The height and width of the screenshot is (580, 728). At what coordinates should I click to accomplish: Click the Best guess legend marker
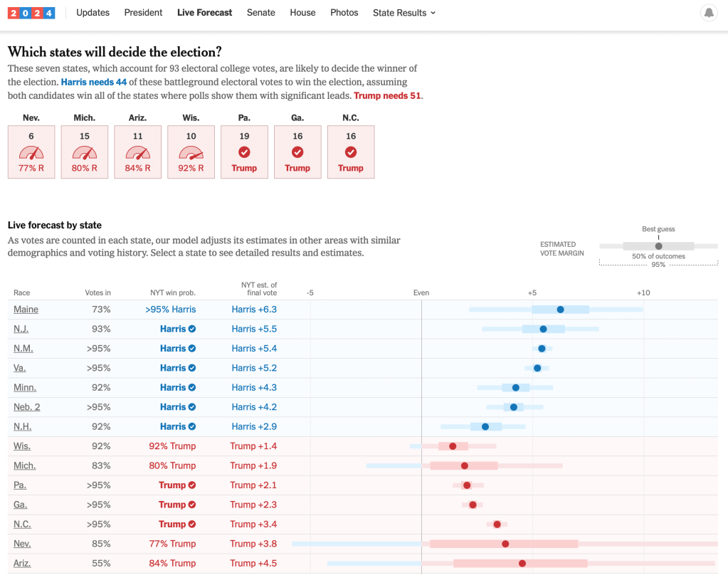pyautogui.click(x=658, y=246)
